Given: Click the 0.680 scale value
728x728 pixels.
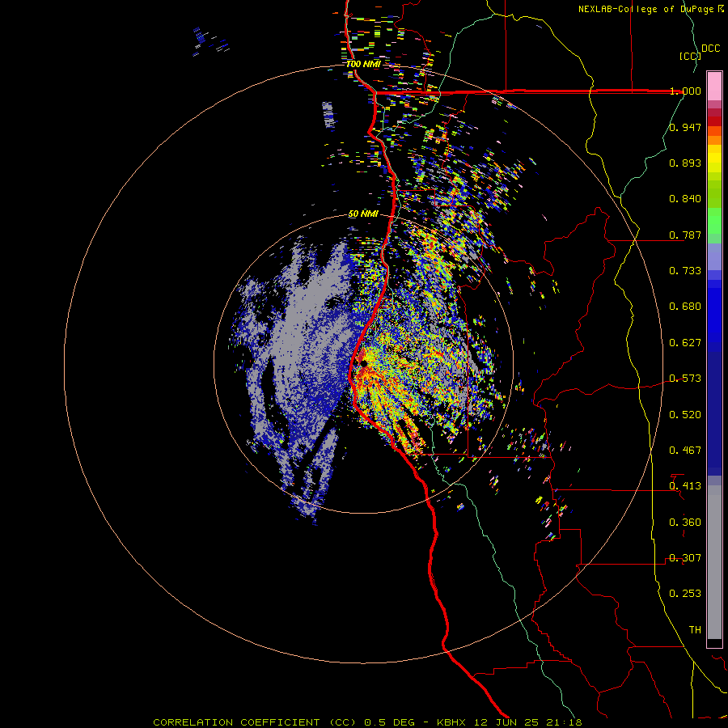Looking at the screenshot, I should [685, 307].
